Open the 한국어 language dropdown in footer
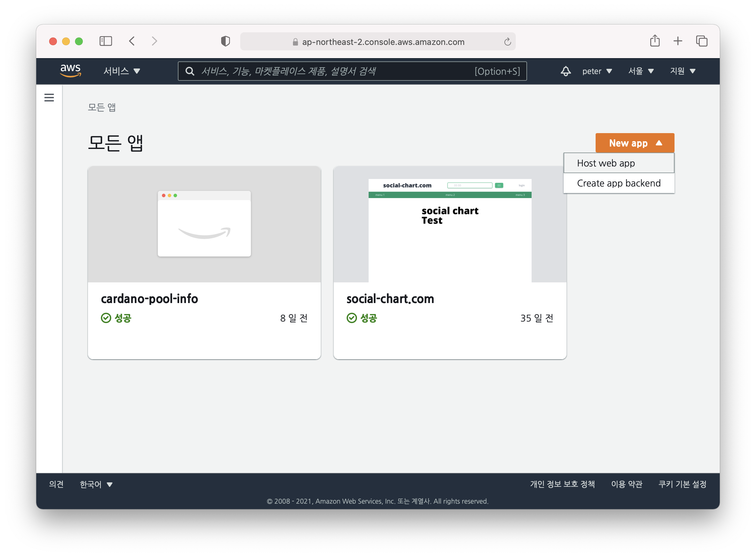Viewport: 756px width, 557px height. [x=96, y=484]
